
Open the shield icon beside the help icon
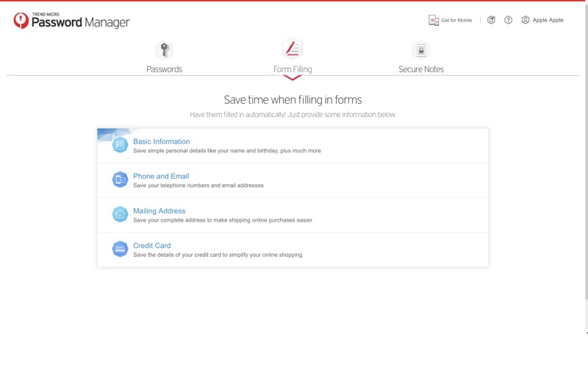pos(491,21)
